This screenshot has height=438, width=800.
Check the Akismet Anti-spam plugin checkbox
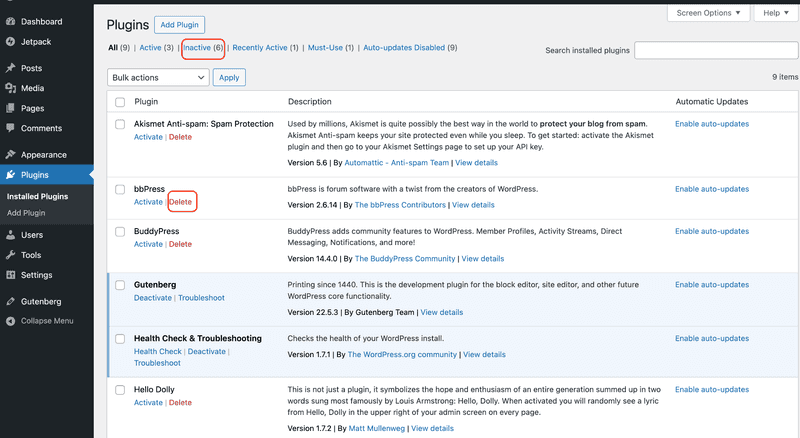[x=120, y=124]
